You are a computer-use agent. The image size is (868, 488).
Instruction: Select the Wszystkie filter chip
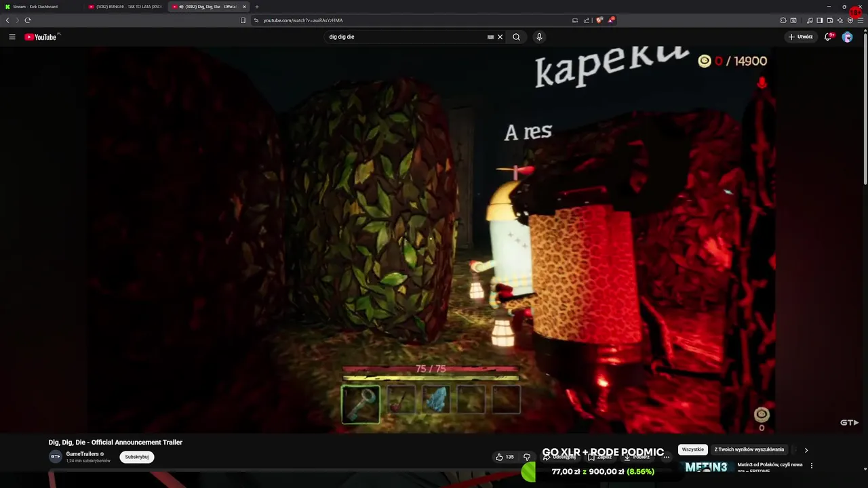tap(693, 449)
